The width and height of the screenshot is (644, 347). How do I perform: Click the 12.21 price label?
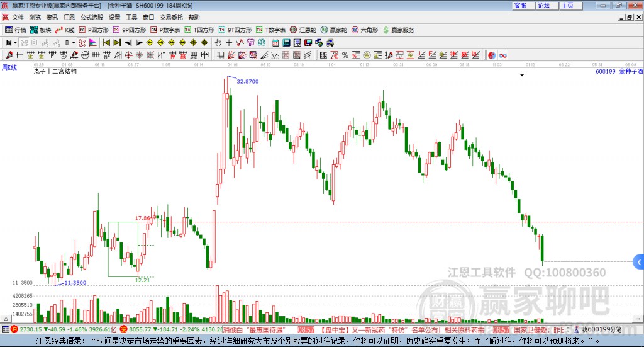point(143,280)
